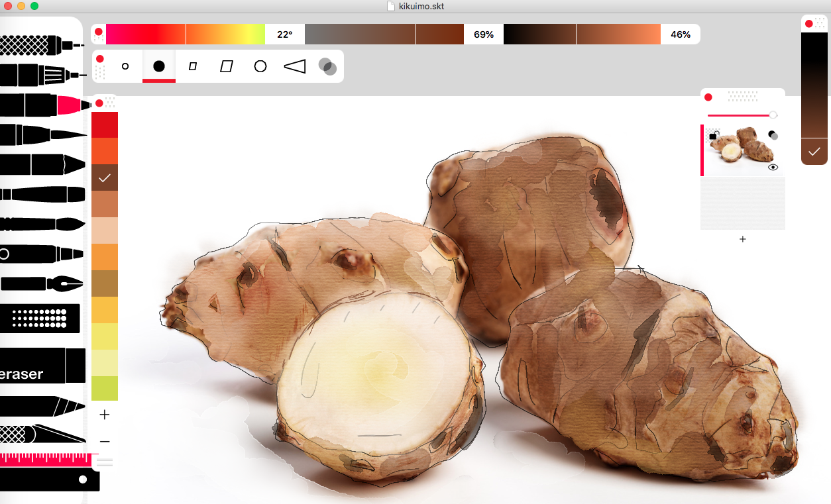831x504 pixels.
Task: Select the red-tipped felt marker tool
Action: 43,105
